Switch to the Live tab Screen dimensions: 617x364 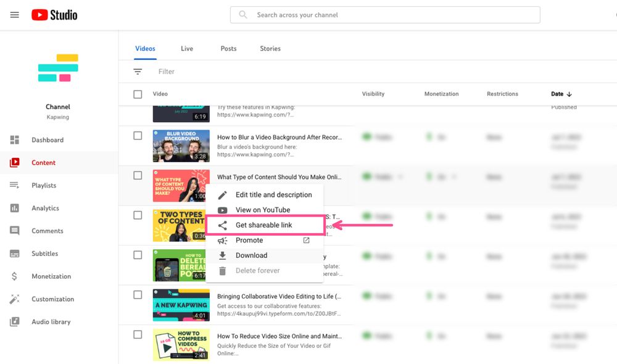187,49
